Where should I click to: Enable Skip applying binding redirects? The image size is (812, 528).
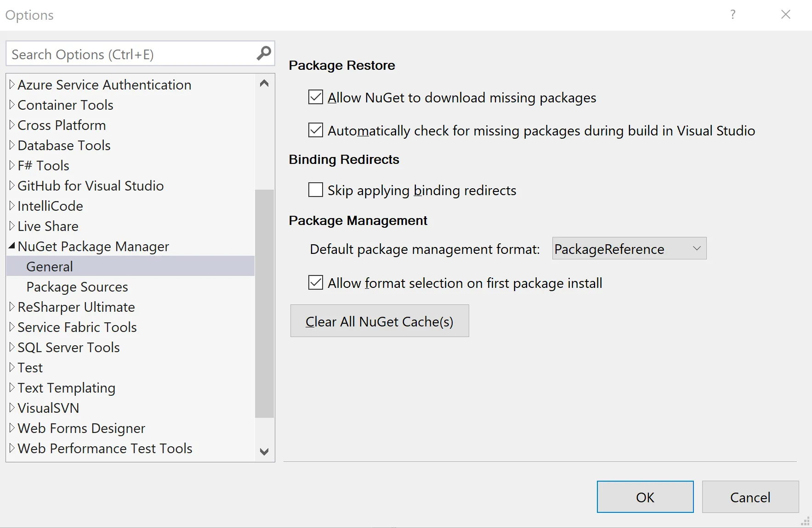(x=316, y=190)
